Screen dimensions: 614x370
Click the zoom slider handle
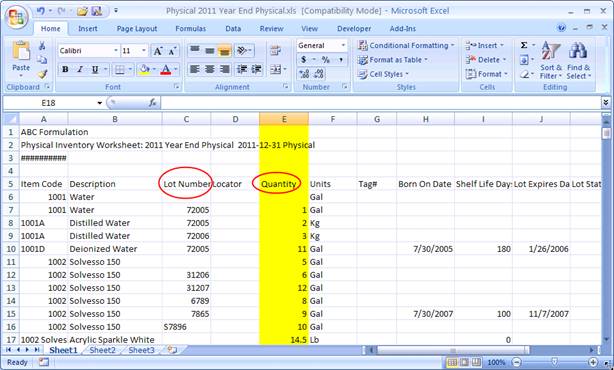[x=554, y=362]
